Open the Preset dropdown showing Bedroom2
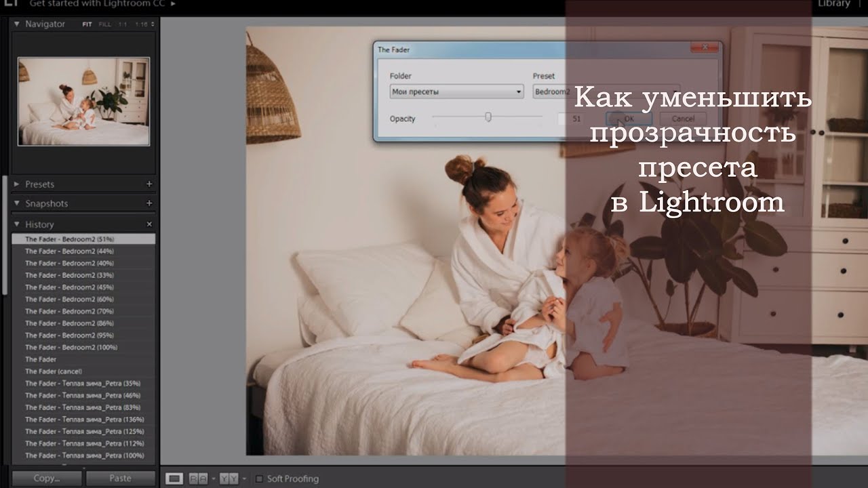The width and height of the screenshot is (868, 488). (606, 91)
